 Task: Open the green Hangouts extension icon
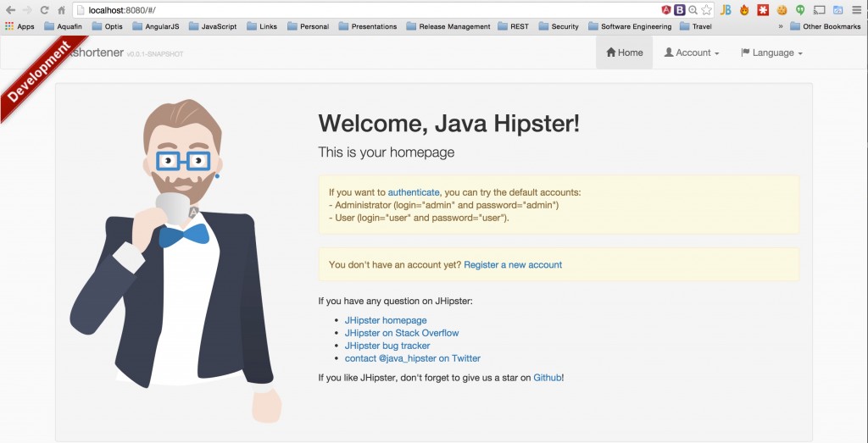click(x=800, y=10)
